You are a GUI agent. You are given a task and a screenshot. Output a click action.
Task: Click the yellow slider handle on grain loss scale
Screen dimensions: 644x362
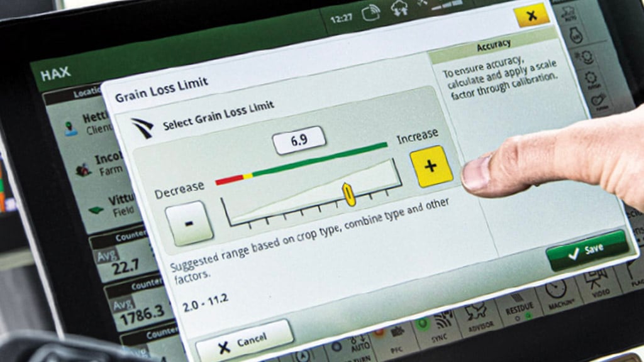[348, 194]
